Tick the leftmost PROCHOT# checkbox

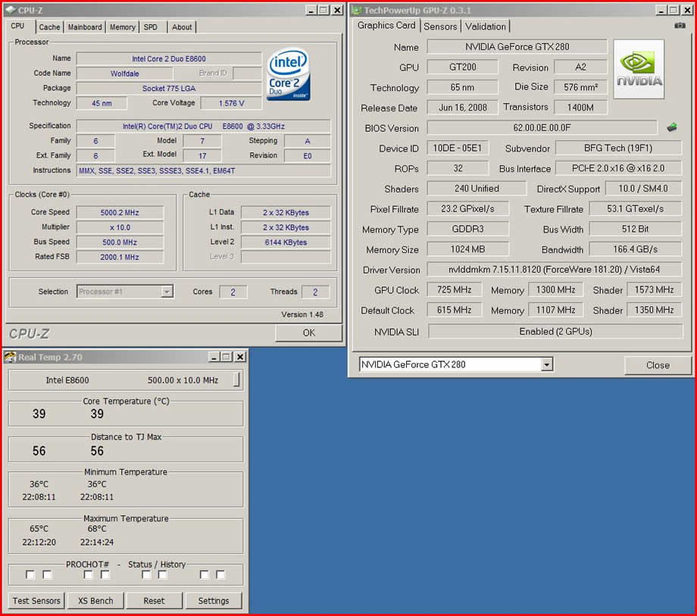click(30, 575)
